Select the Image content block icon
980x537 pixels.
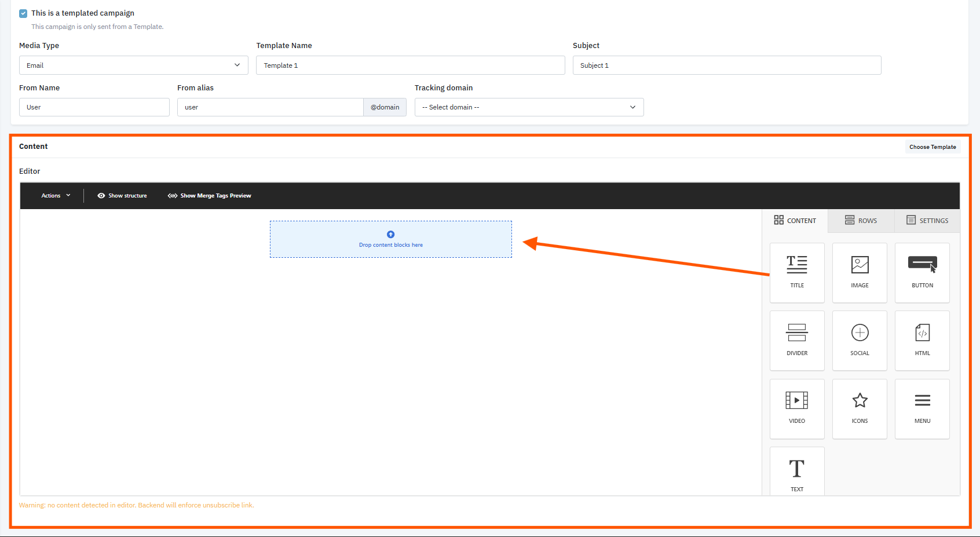[x=860, y=273]
